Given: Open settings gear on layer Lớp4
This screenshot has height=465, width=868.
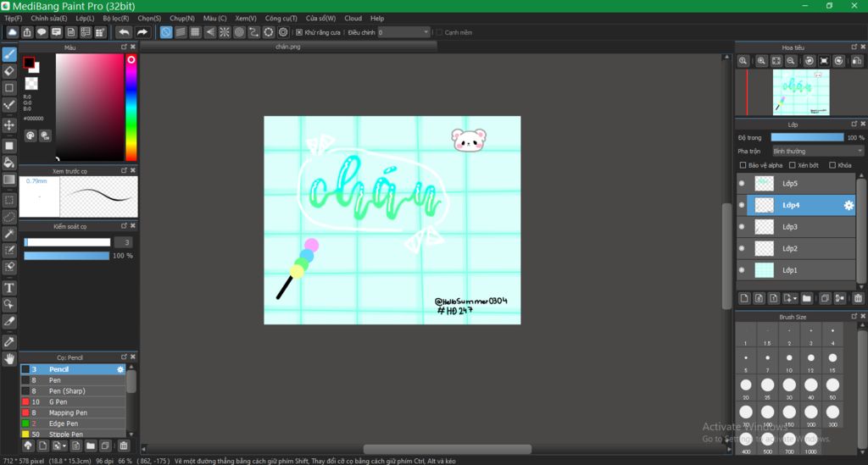Looking at the screenshot, I should pos(848,205).
